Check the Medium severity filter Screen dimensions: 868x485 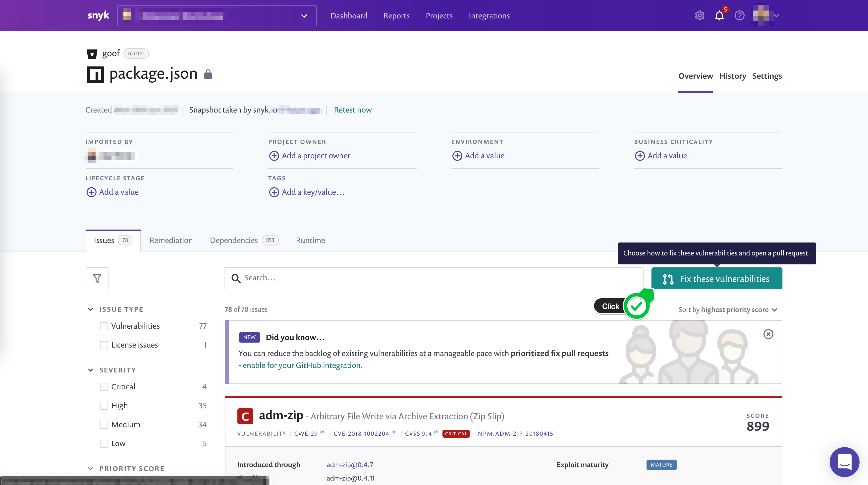pyautogui.click(x=104, y=424)
